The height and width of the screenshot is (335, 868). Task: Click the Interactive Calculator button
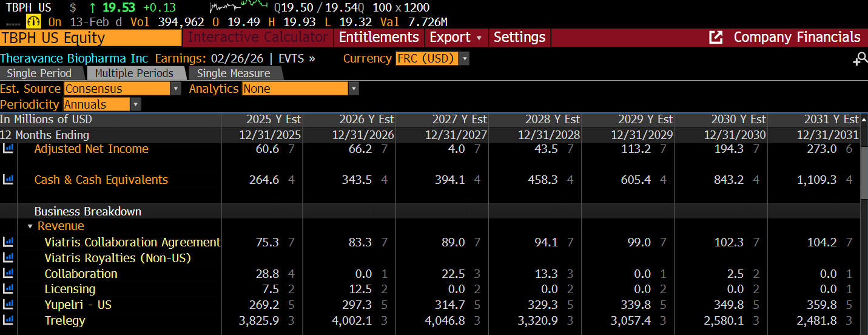coord(258,38)
